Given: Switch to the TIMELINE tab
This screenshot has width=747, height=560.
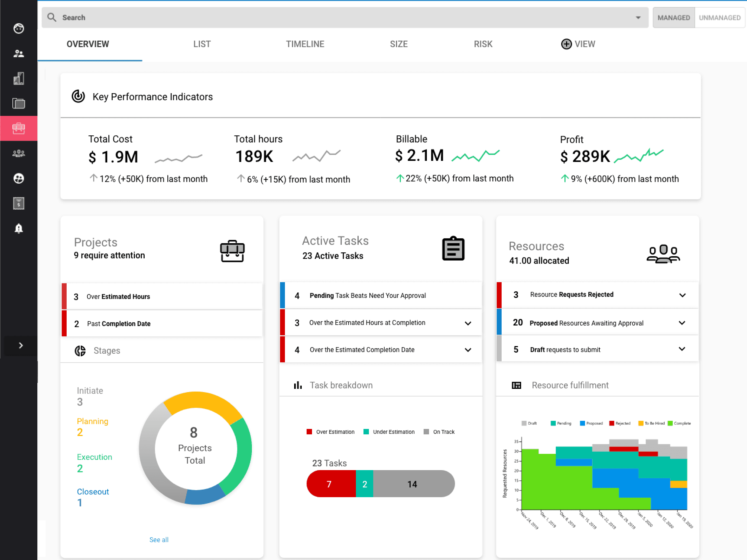Looking at the screenshot, I should 305,44.
